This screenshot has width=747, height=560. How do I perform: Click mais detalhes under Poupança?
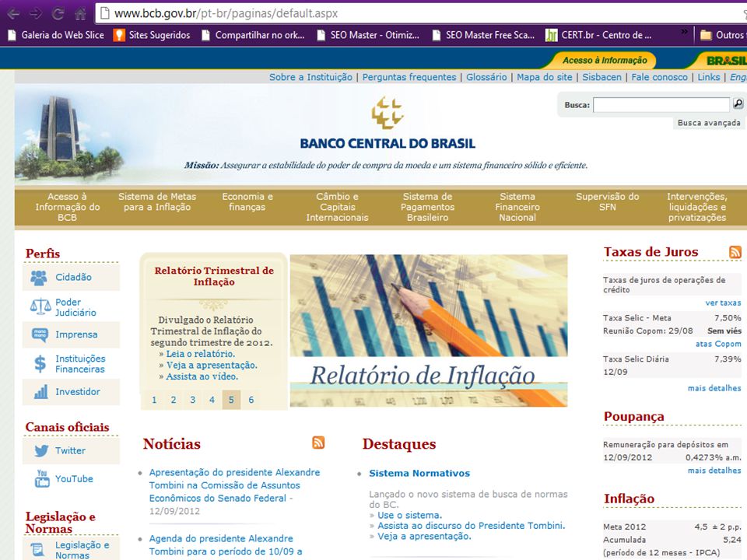pos(714,471)
